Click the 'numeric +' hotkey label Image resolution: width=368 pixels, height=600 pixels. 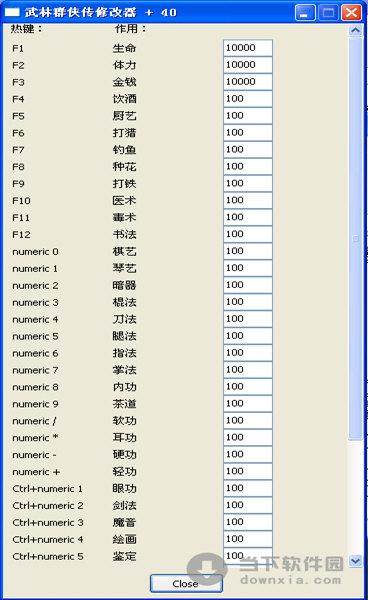coord(36,472)
